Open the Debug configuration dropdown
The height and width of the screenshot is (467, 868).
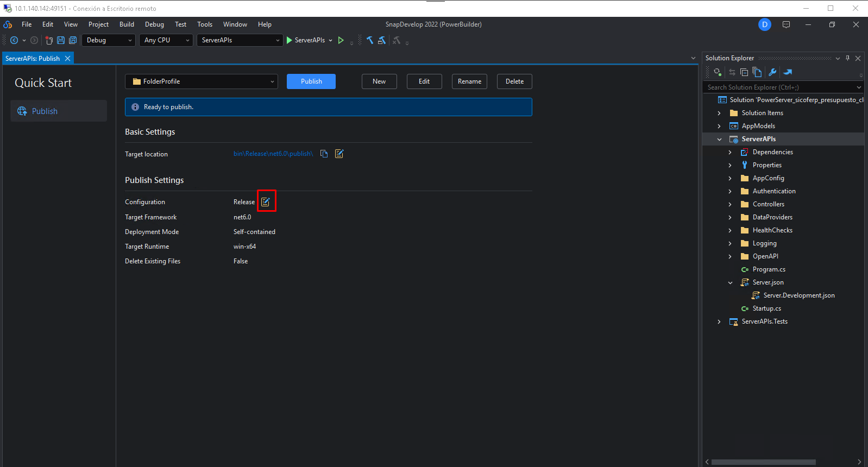tap(109, 40)
